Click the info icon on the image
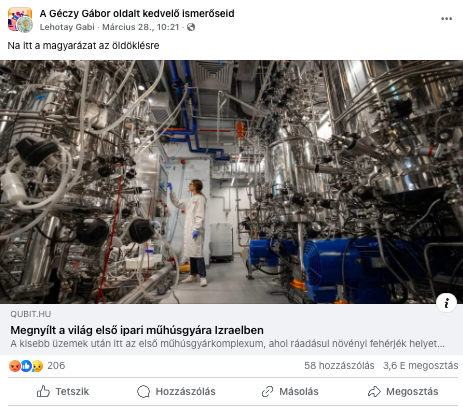Viewport: 463px width, 408px height. point(446,303)
